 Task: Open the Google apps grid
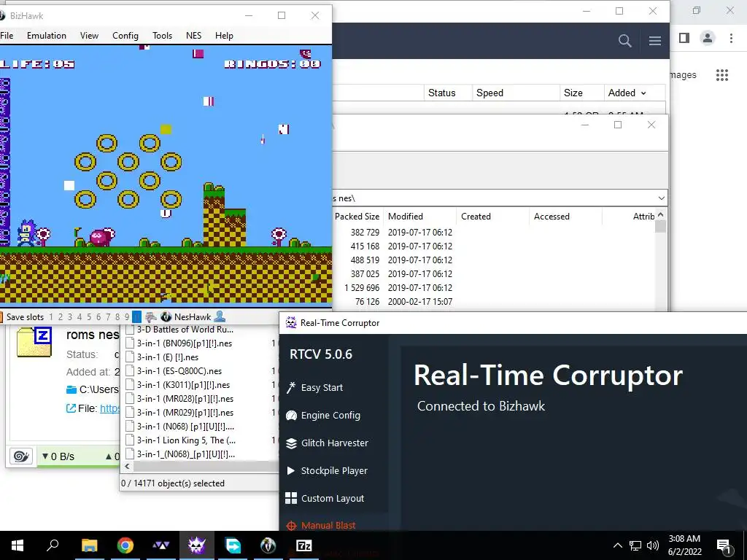(721, 75)
